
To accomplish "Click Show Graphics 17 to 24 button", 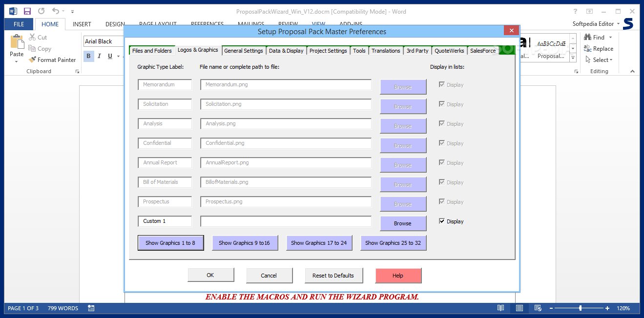I will tap(319, 243).
